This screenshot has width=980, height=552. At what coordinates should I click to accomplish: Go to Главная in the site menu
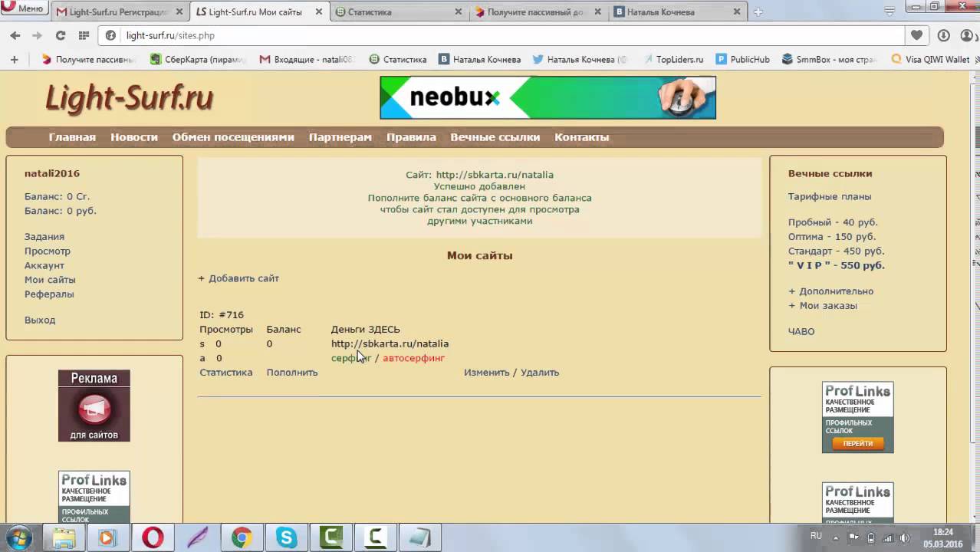[x=72, y=137]
